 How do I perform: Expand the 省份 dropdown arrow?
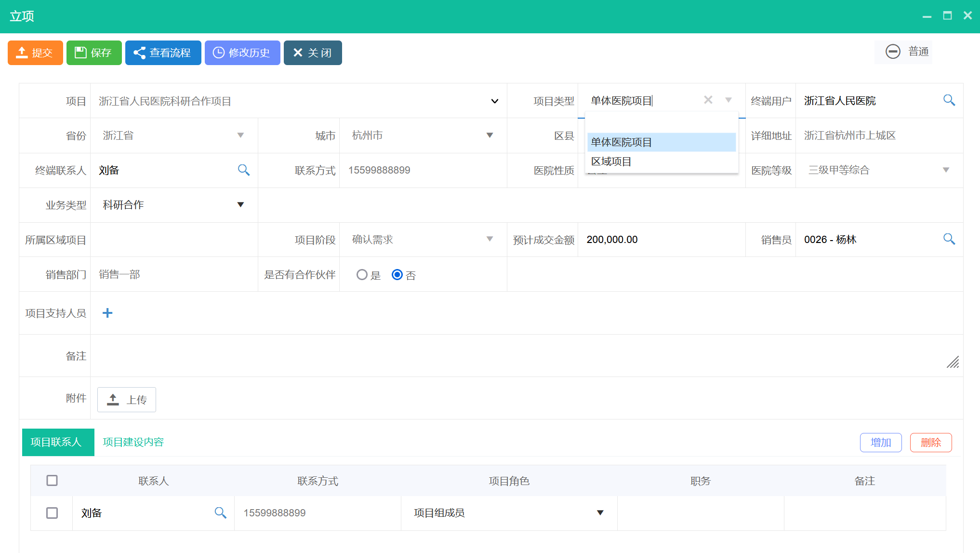240,135
